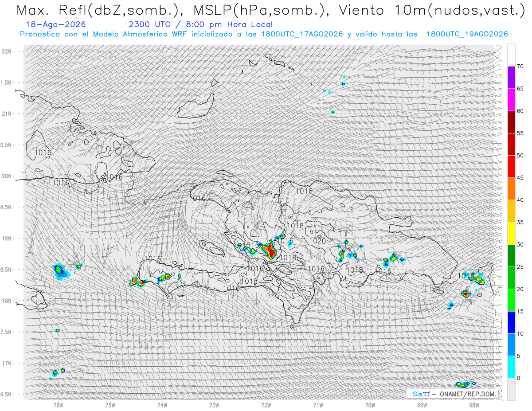The image size is (532, 411).
Task: Click the cyan 0–5 dBZ legend band
Action: point(511,367)
